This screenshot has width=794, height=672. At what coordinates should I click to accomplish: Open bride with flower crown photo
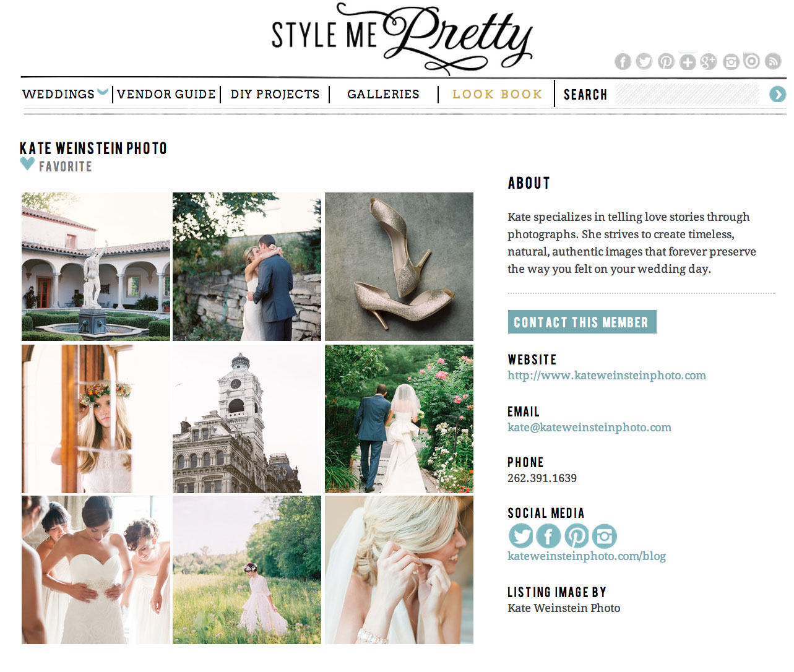tap(96, 419)
